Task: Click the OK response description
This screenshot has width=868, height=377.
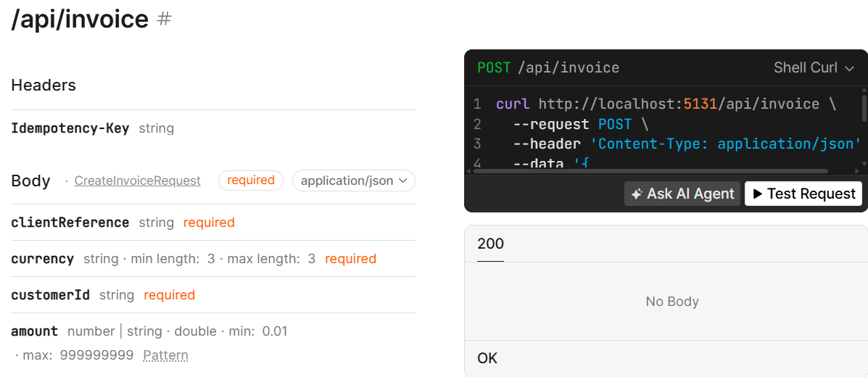Action: coord(488,358)
